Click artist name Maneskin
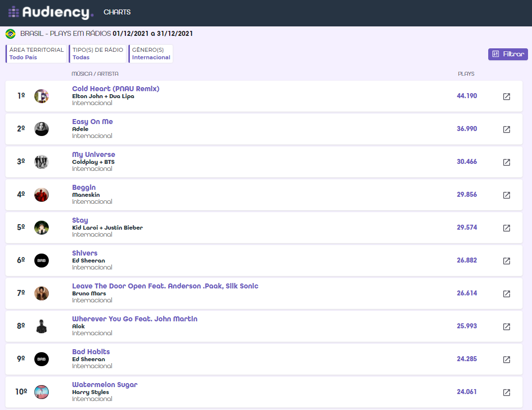The width and height of the screenshot is (532, 410). pos(86,195)
